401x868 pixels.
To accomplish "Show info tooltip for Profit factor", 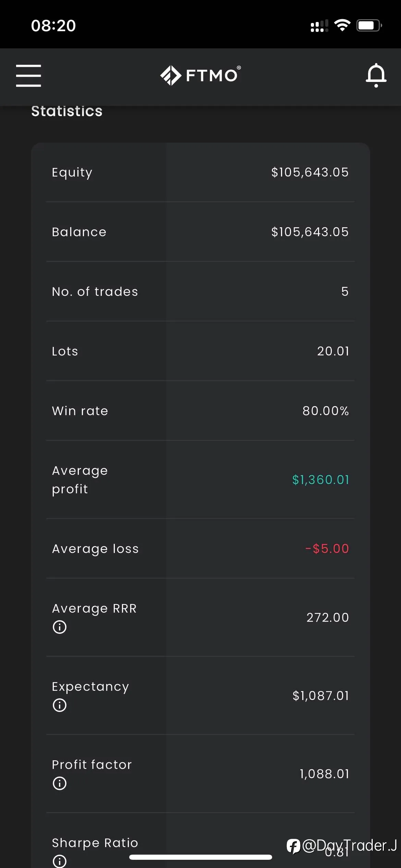I will point(60,783).
